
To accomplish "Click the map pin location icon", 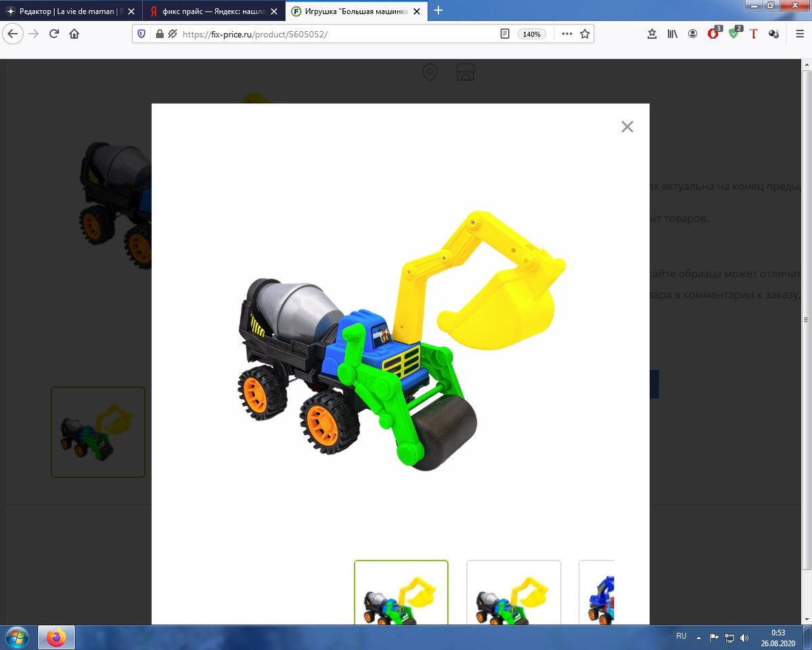I will tap(430, 72).
